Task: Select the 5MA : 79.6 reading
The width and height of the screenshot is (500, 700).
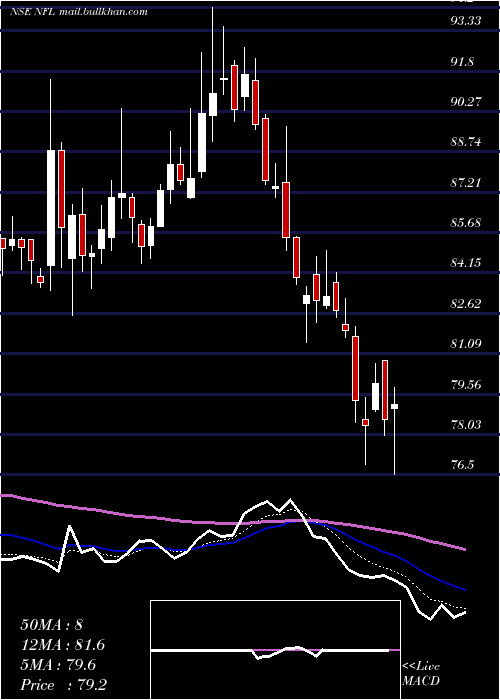Action: point(58,666)
